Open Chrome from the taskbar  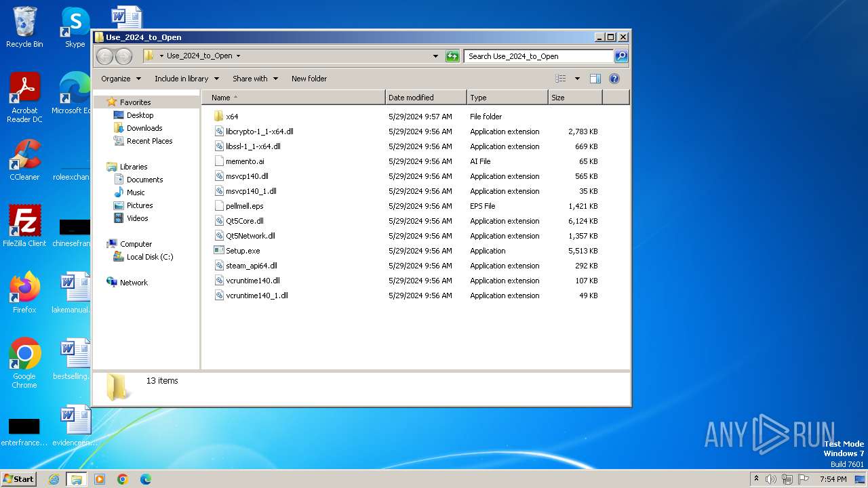(x=123, y=479)
